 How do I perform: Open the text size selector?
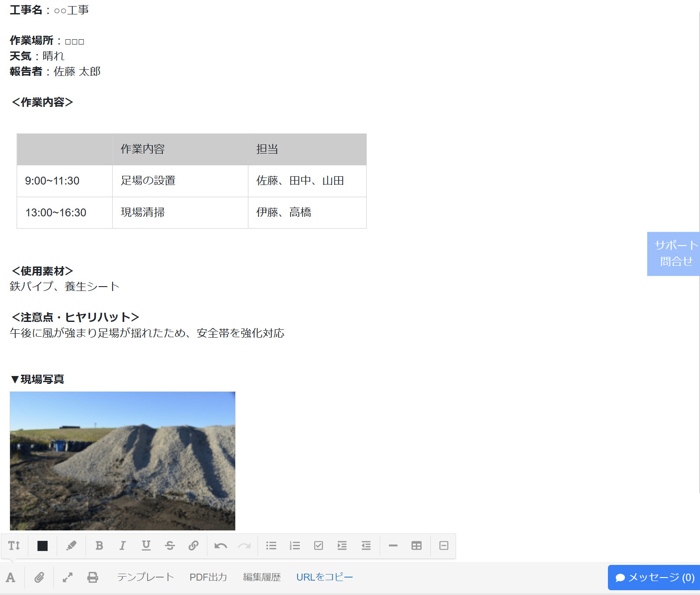coord(14,545)
